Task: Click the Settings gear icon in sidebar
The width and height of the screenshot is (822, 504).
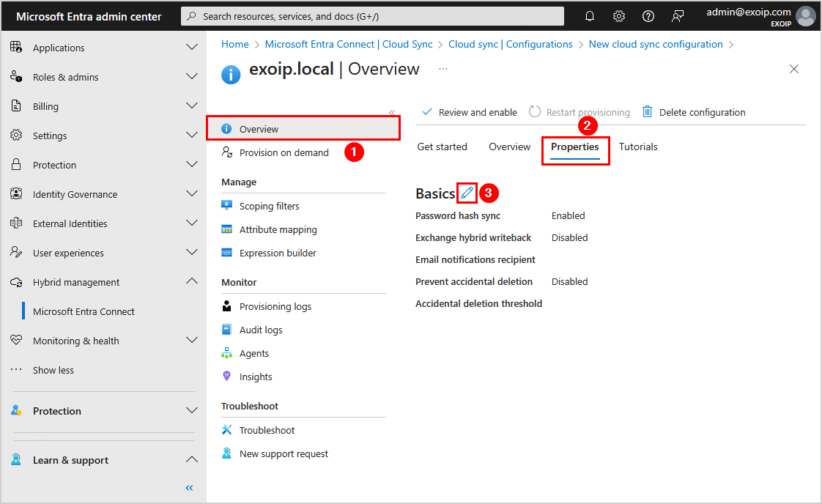Action: tap(16, 136)
